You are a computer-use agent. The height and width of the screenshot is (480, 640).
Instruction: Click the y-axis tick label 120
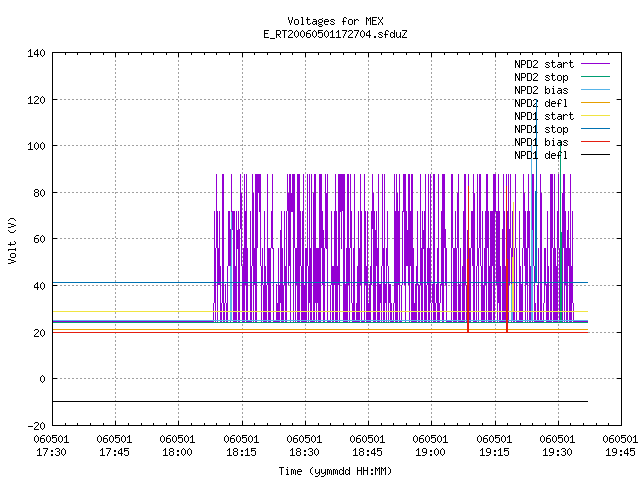36,100
